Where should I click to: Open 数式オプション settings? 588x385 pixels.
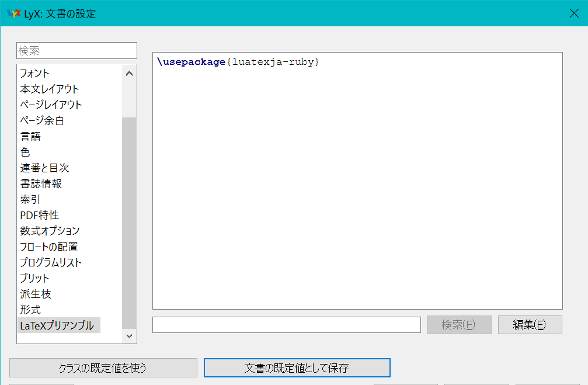click(x=50, y=231)
